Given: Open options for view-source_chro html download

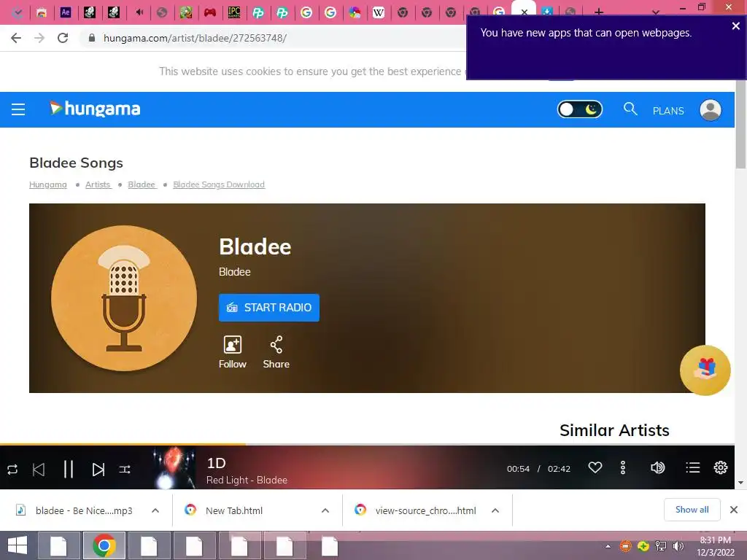Looking at the screenshot, I should point(495,510).
